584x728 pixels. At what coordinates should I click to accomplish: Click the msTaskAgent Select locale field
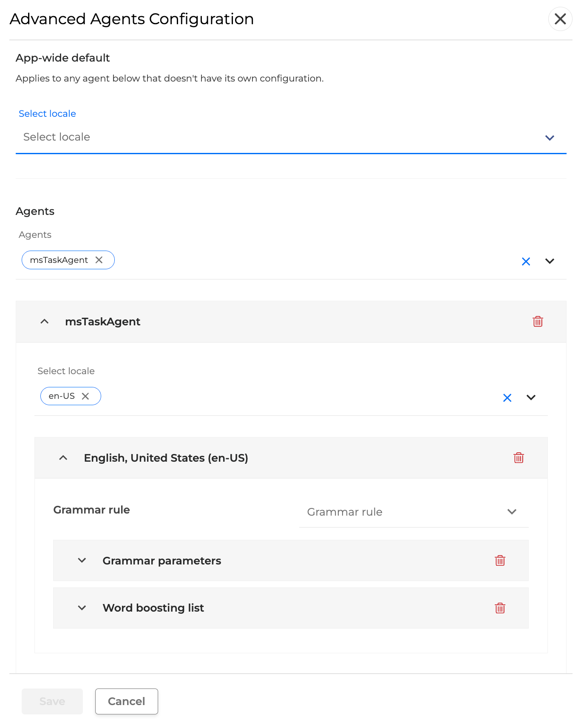(291, 397)
